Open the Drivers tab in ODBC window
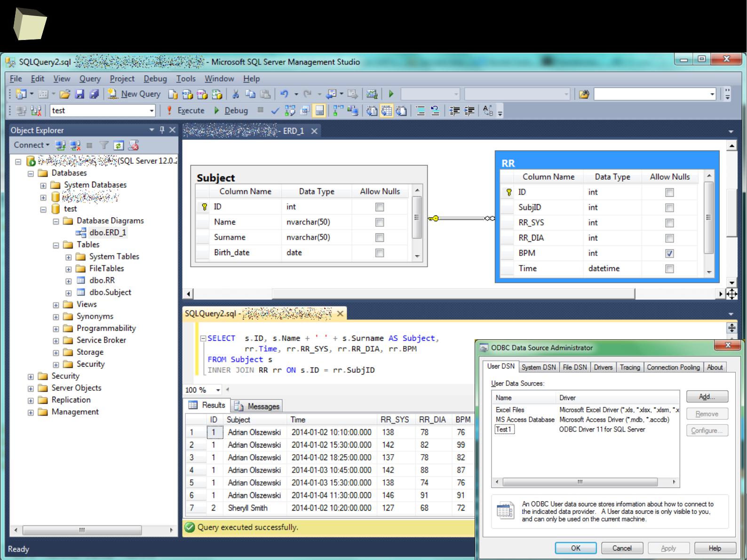Screen dimensions: 747x560 pyautogui.click(x=603, y=367)
